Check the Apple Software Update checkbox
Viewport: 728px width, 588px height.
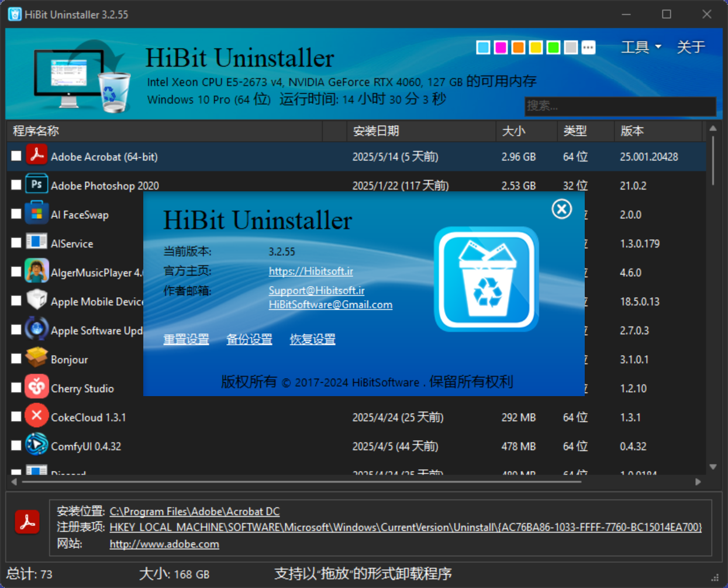[x=16, y=330]
